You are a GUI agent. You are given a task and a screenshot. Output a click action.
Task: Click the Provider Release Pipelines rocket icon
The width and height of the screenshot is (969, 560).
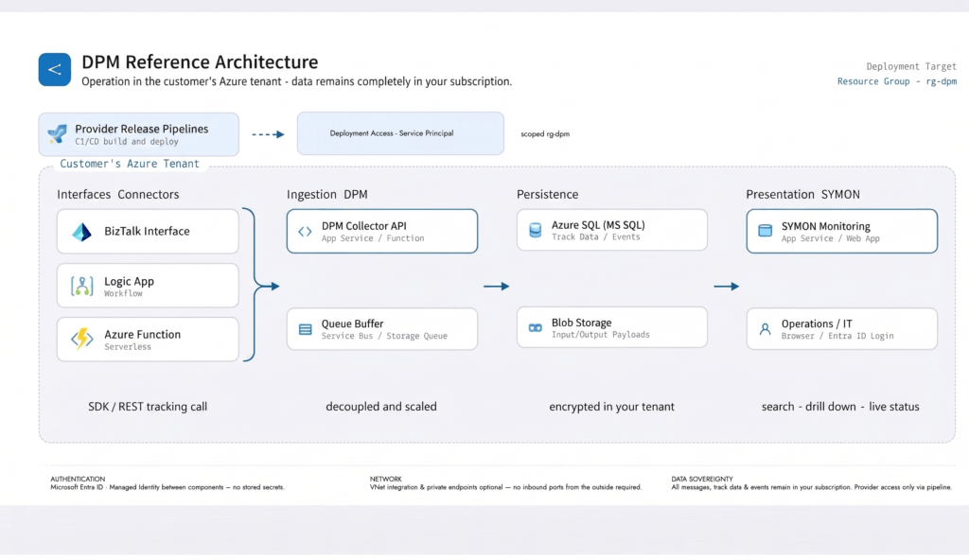[x=58, y=133]
